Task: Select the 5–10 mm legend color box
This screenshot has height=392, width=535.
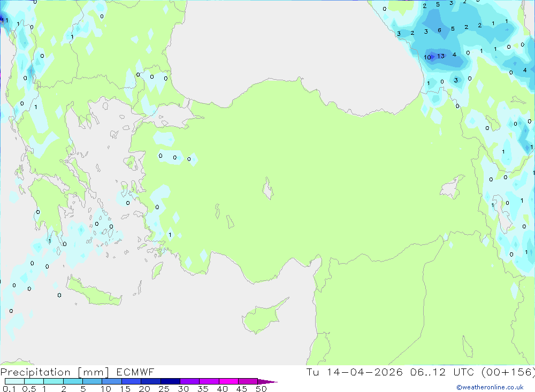Action: click(93, 381)
